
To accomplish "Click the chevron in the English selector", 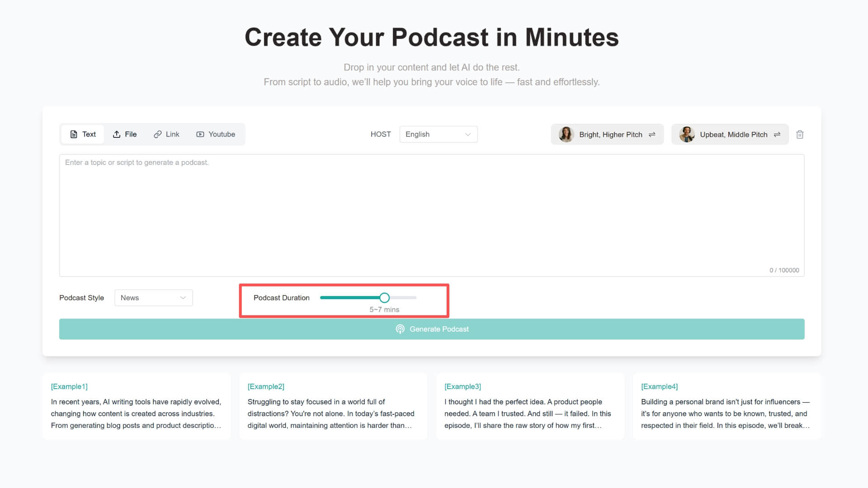I will tap(468, 134).
